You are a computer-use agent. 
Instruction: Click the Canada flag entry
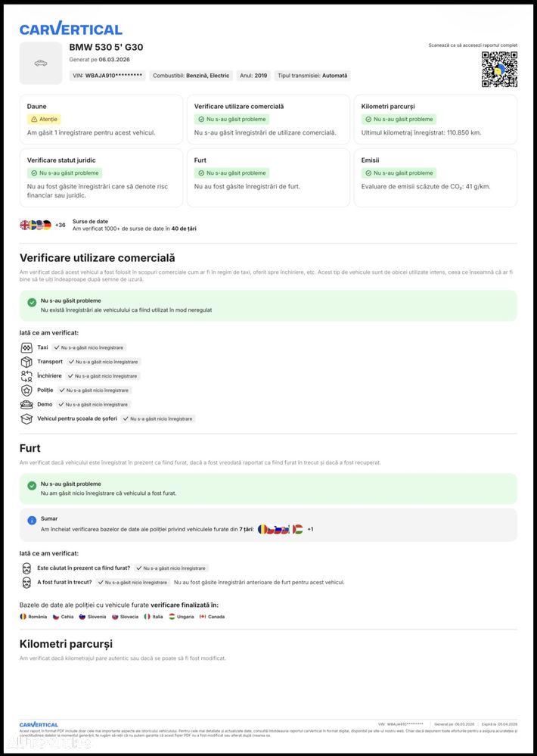[203, 617]
